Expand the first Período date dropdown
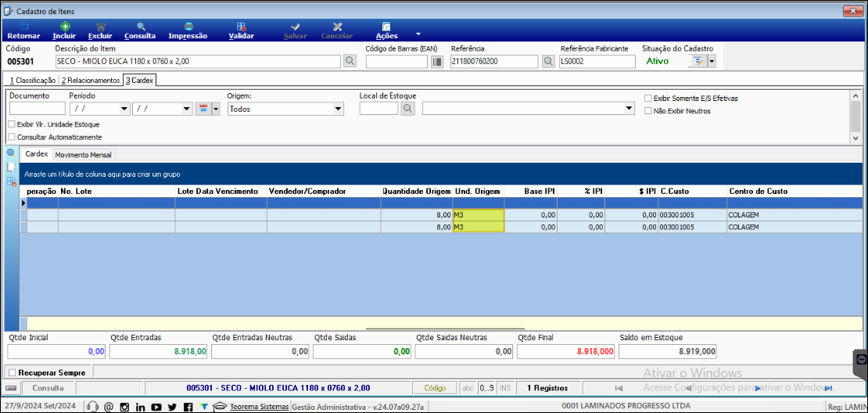Screen dimensions: 868x413 click(x=124, y=109)
